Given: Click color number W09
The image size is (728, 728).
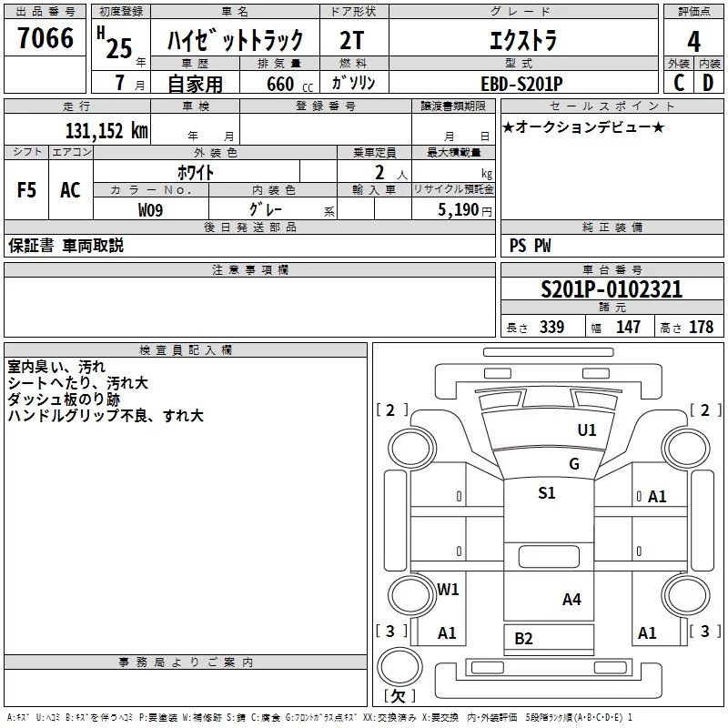Looking at the screenshot, I should click(x=150, y=210).
